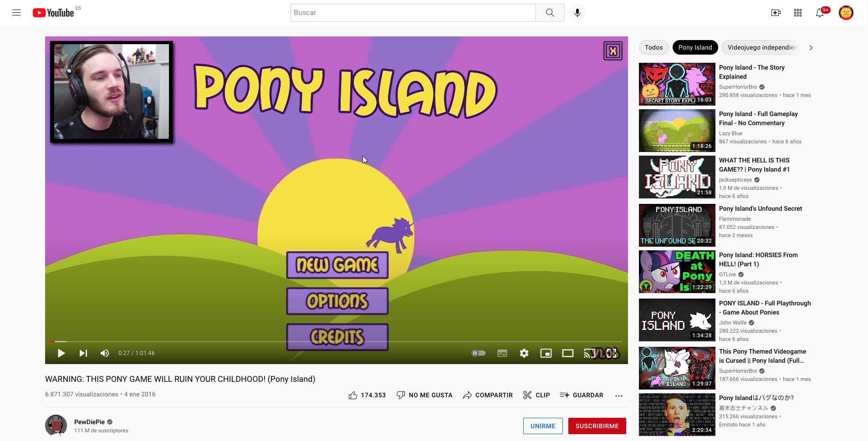The height and width of the screenshot is (441, 868).
Task: Cast the video using the Cast icon
Action: tap(587, 353)
